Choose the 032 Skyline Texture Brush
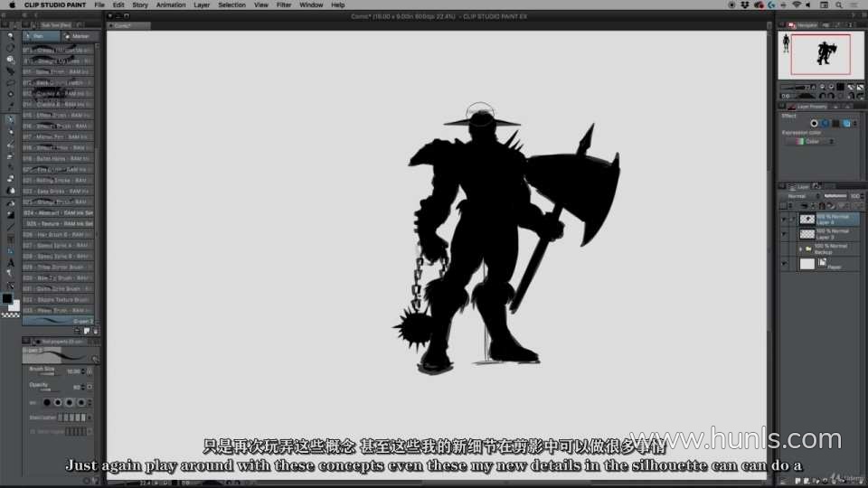Image resolution: width=868 pixels, height=488 pixels. [x=58, y=299]
